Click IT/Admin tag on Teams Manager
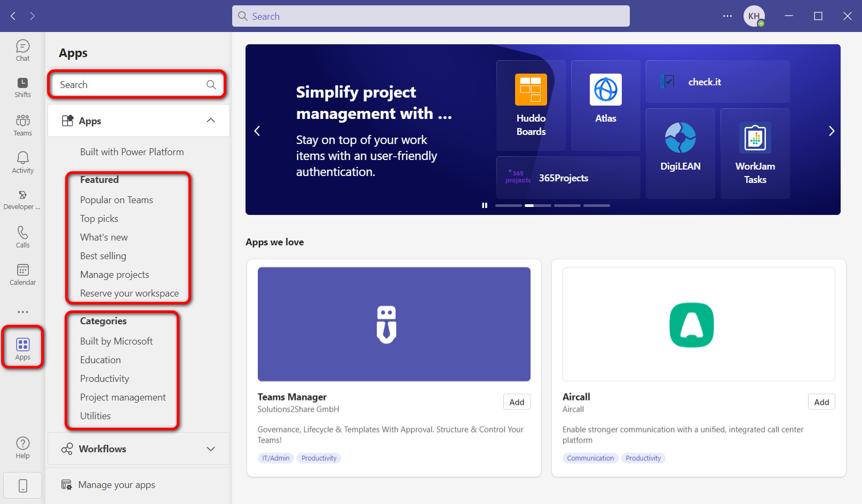Screen dimensions: 862x504 click(276, 458)
